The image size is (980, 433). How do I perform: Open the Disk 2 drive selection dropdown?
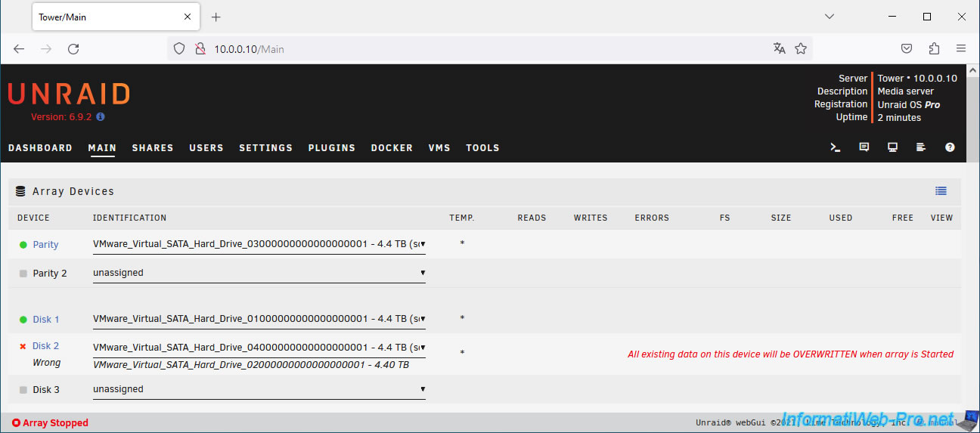(259, 348)
